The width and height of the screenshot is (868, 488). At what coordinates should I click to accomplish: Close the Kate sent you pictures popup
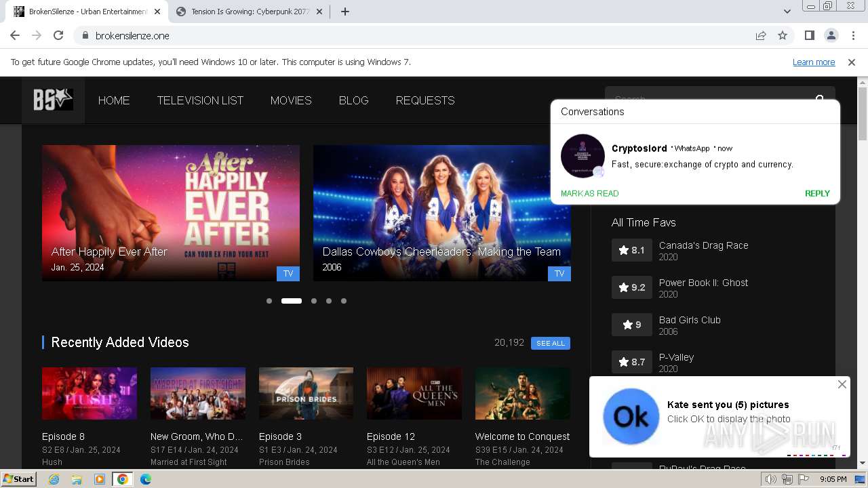tap(842, 384)
